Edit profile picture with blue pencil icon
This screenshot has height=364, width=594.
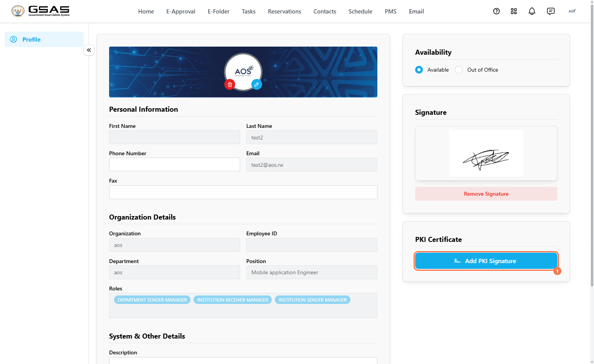257,84
